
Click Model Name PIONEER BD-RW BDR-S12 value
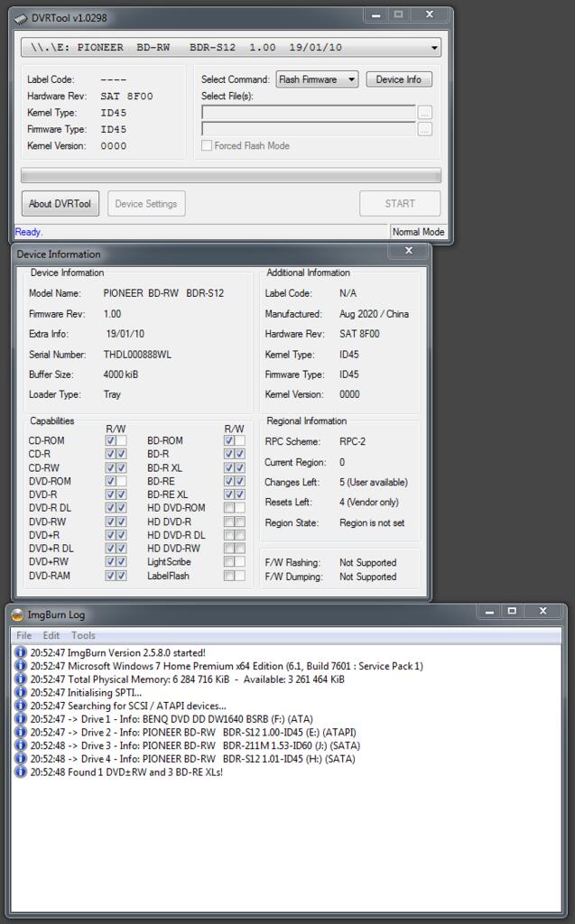[x=163, y=293]
